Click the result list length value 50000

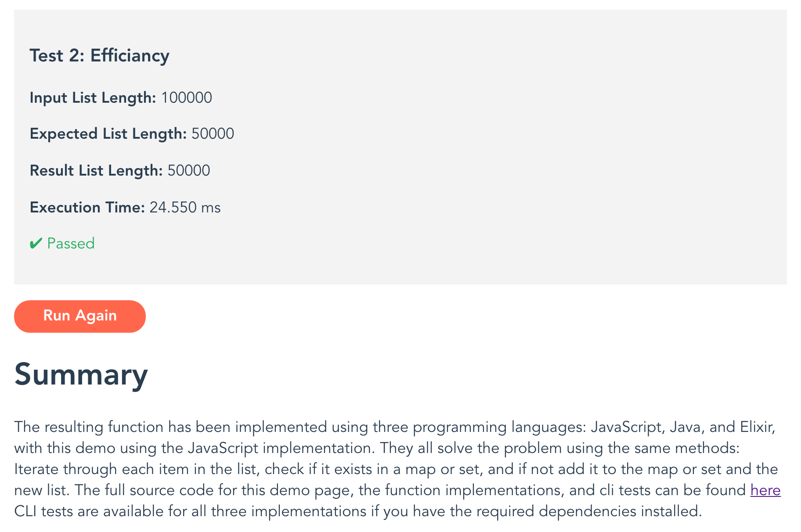click(189, 171)
